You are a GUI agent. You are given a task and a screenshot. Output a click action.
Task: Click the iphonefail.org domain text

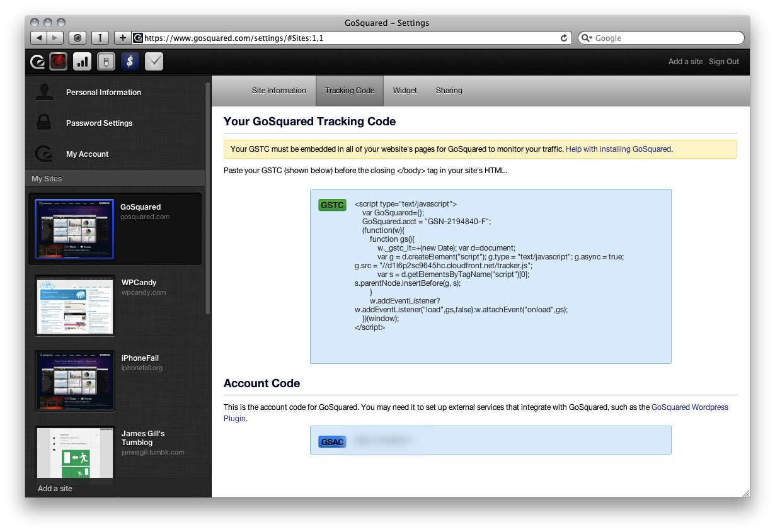pyautogui.click(x=142, y=368)
